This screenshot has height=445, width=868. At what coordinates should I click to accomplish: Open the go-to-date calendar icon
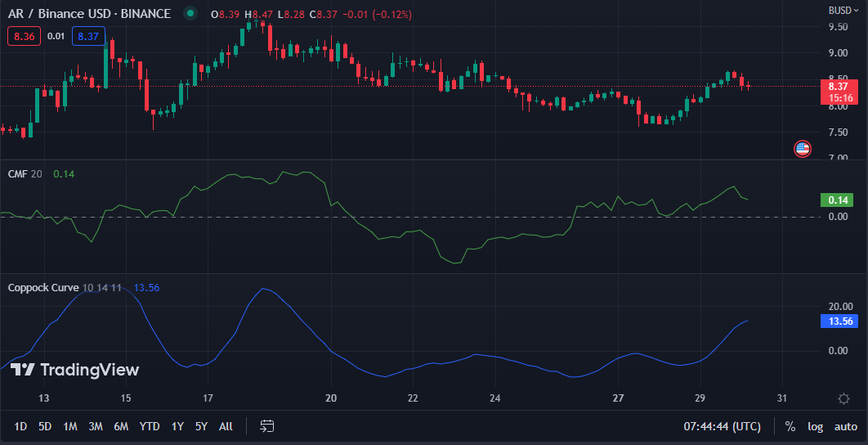(x=267, y=426)
